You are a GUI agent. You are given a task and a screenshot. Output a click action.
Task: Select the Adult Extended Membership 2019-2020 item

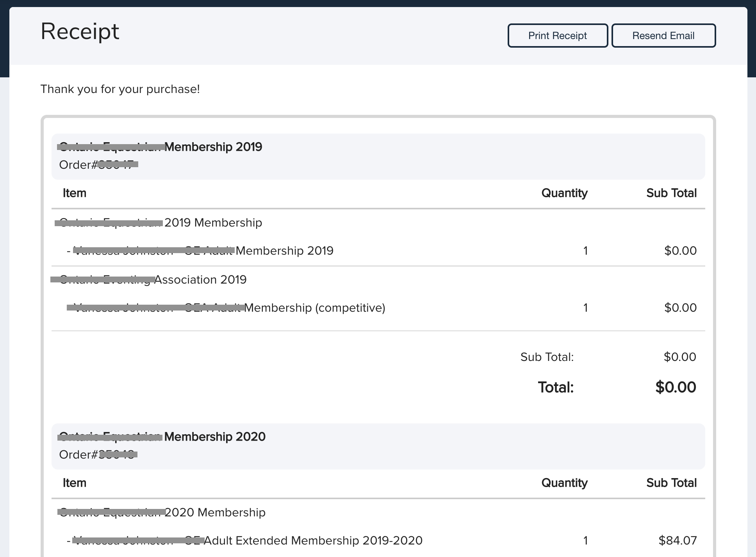tap(246, 541)
